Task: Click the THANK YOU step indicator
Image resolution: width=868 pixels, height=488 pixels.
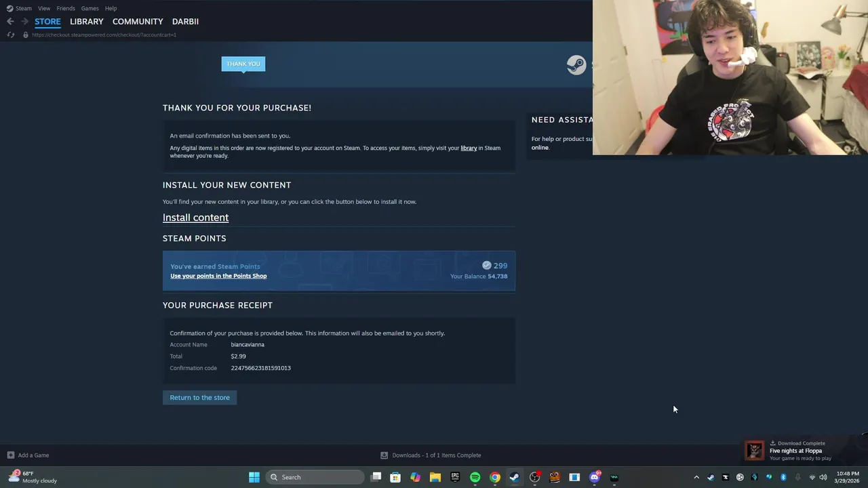Action: click(x=243, y=64)
